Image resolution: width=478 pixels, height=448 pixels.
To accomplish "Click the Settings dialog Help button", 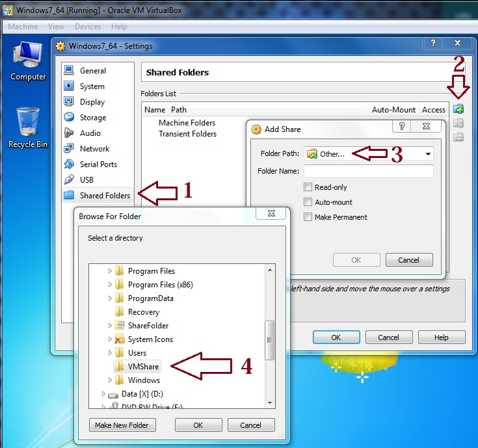I will click(442, 337).
